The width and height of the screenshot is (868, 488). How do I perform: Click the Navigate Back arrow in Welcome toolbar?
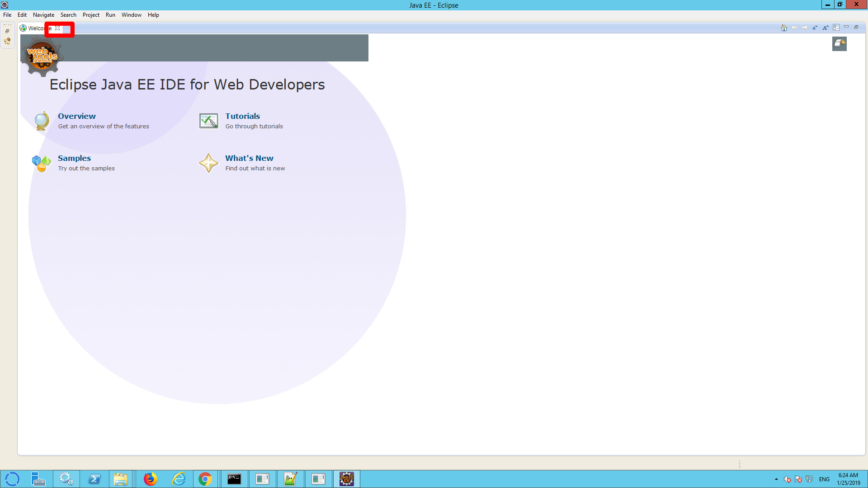794,28
